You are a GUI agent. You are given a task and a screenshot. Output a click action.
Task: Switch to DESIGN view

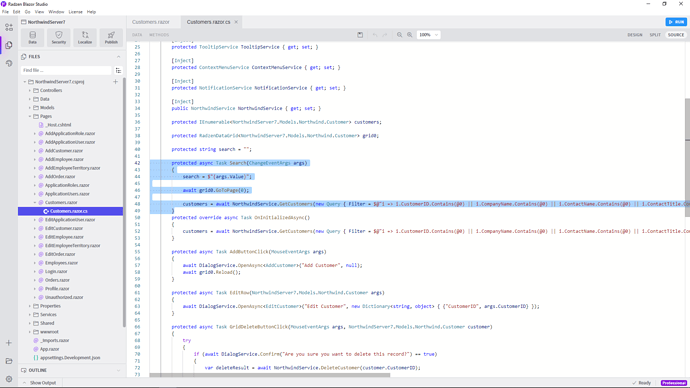tap(635, 35)
